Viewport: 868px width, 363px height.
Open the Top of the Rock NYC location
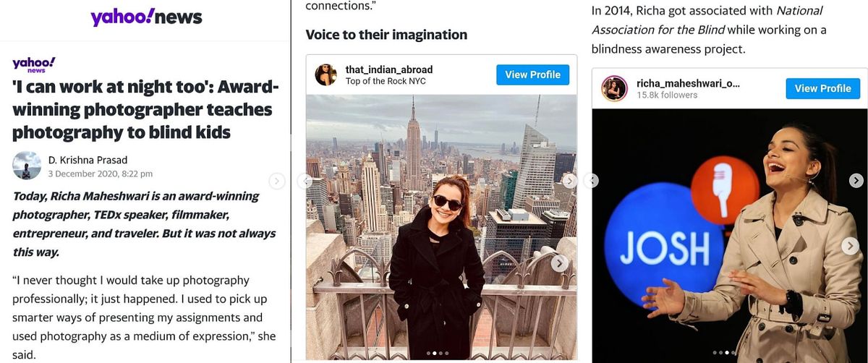click(386, 81)
